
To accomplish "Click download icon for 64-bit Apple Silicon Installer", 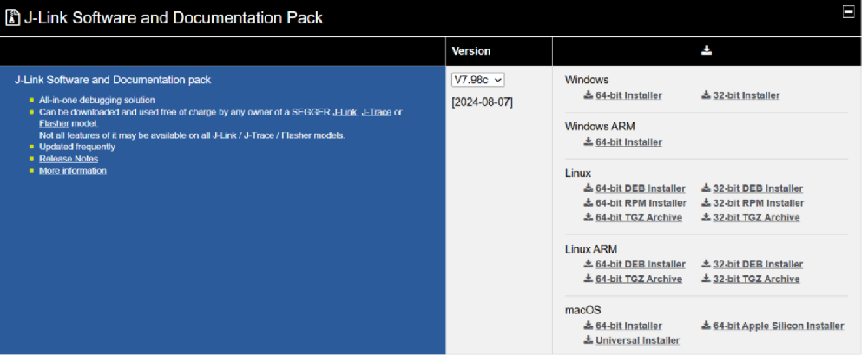I will (x=706, y=326).
